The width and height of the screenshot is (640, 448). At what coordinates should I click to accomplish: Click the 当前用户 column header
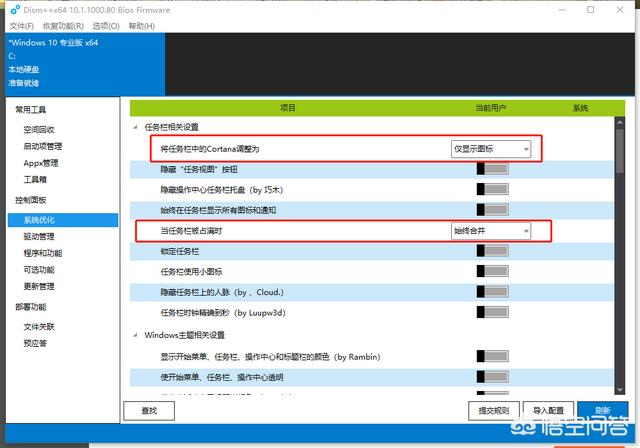point(490,108)
